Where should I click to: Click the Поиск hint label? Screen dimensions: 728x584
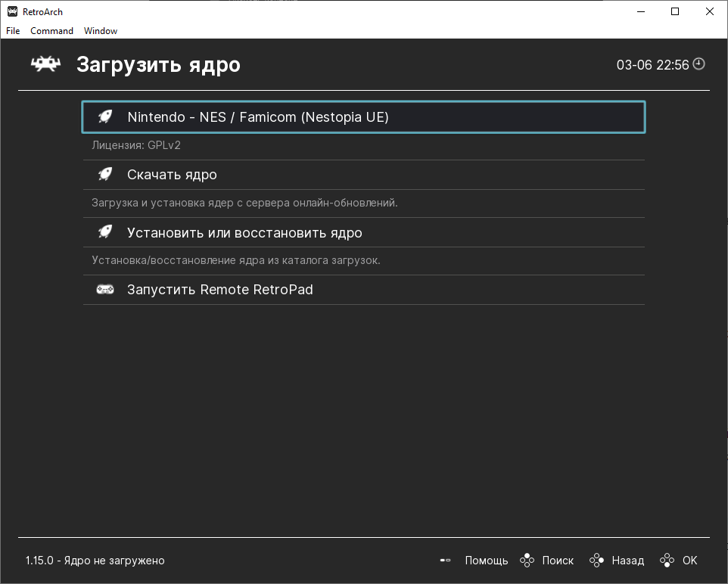point(558,561)
